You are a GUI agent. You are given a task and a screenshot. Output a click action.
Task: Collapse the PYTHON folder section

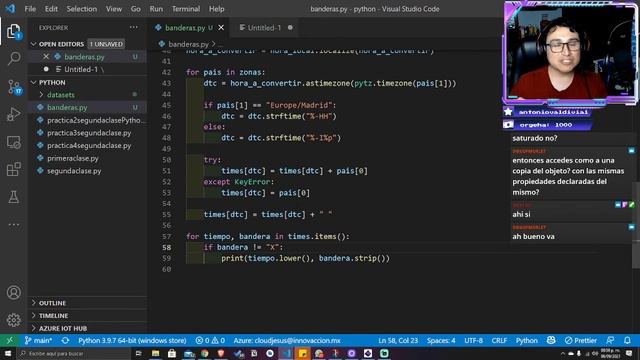click(x=33, y=82)
